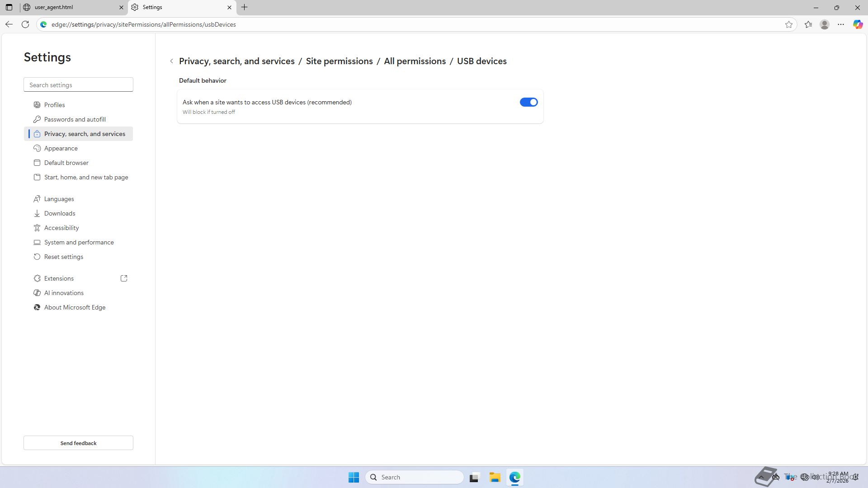Click the profile avatar icon
The image size is (868, 488).
pyautogui.click(x=825, y=24)
